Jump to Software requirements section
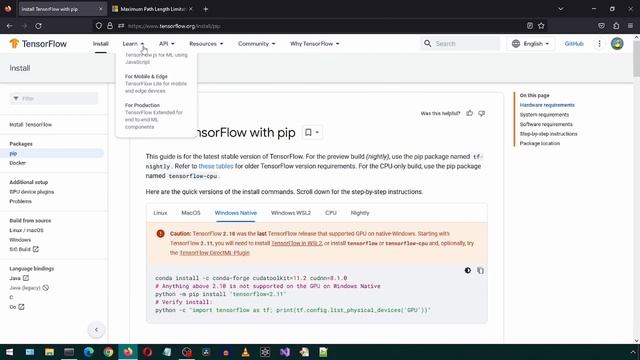The width and height of the screenshot is (640, 360). 546,124
